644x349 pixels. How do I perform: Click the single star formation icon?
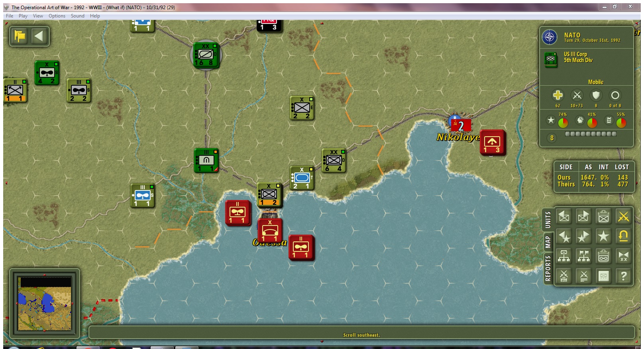603,236
